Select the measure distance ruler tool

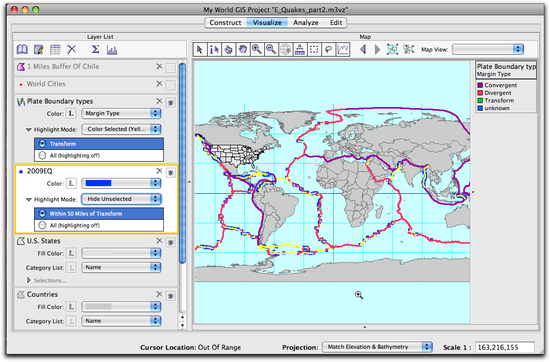(300, 49)
